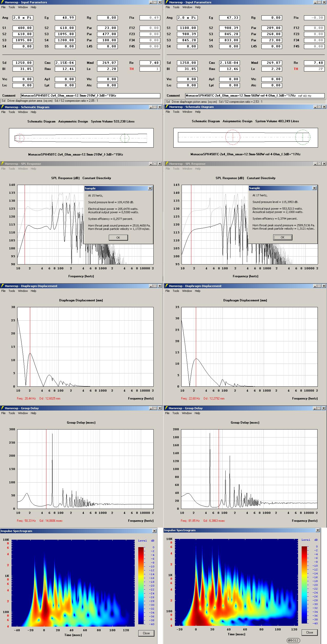Image resolution: width=327 pixels, height=644 pixels.
Task: Open File menu in left Input Parameters window
Action: (3, 7)
